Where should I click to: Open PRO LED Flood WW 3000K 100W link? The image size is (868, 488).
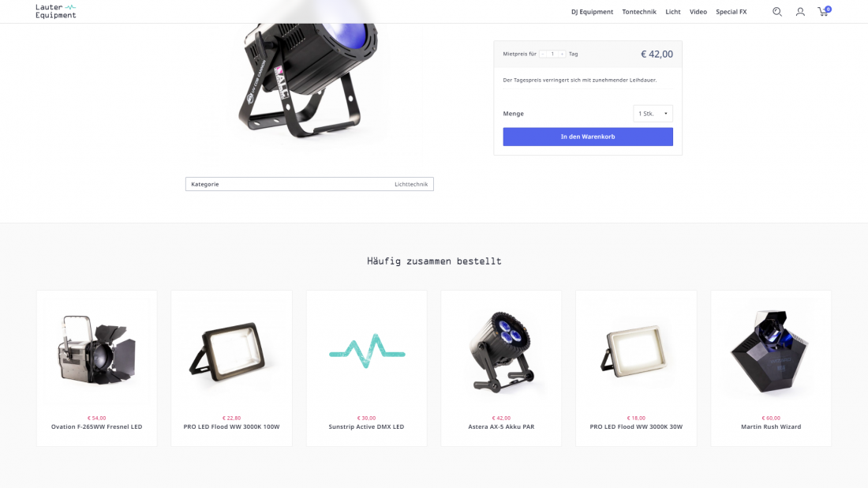pyautogui.click(x=231, y=426)
